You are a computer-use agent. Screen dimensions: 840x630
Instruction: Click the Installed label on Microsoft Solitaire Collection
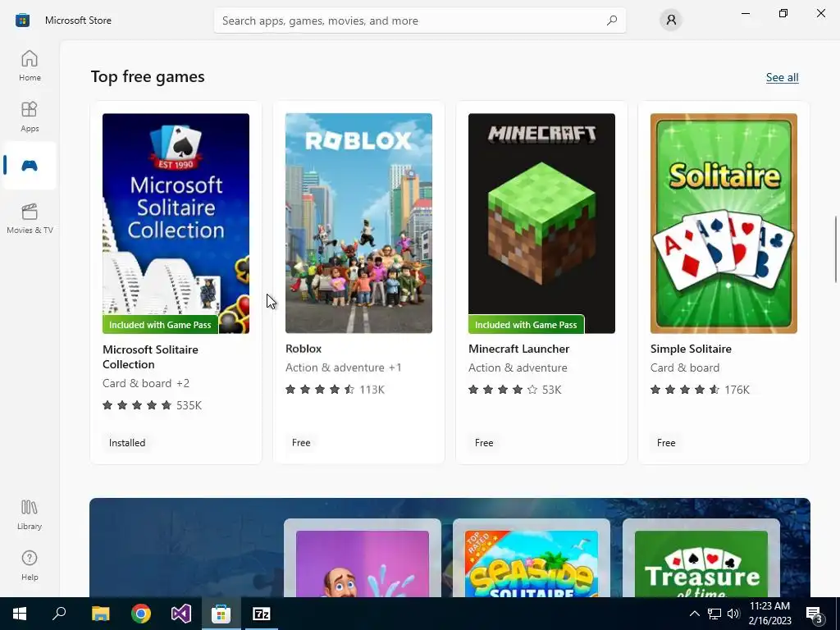coord(127,442)
